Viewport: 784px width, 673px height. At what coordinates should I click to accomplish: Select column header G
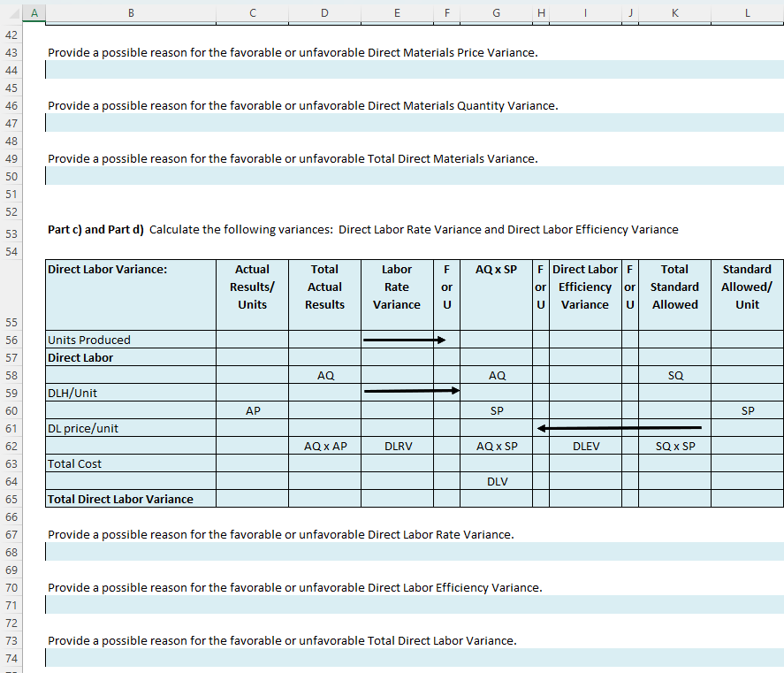click(496, 12)
